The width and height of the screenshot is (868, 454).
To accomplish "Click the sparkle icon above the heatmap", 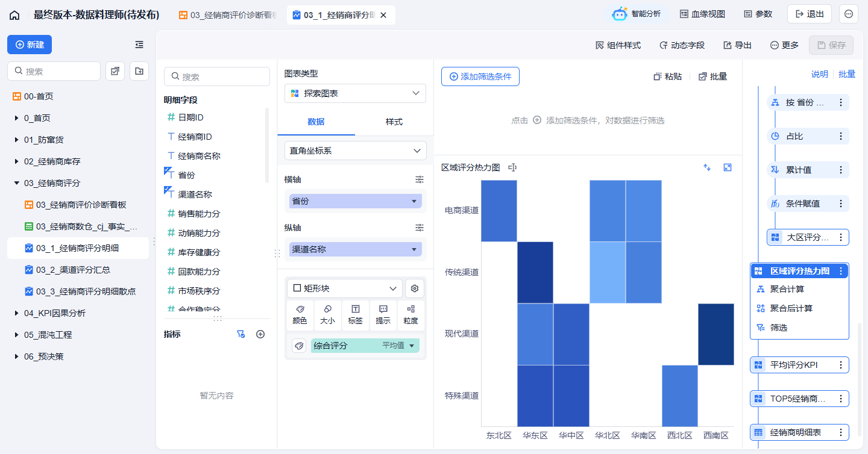I will coord(708,167).
